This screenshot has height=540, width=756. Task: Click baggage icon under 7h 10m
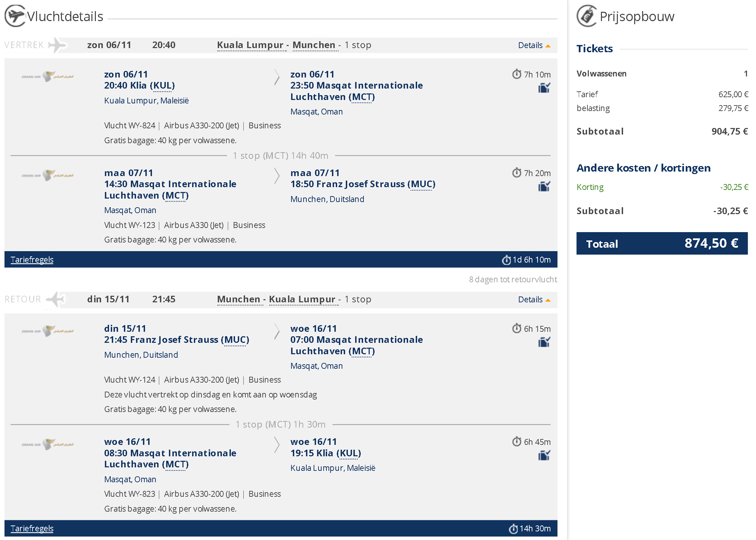point(544,88)
